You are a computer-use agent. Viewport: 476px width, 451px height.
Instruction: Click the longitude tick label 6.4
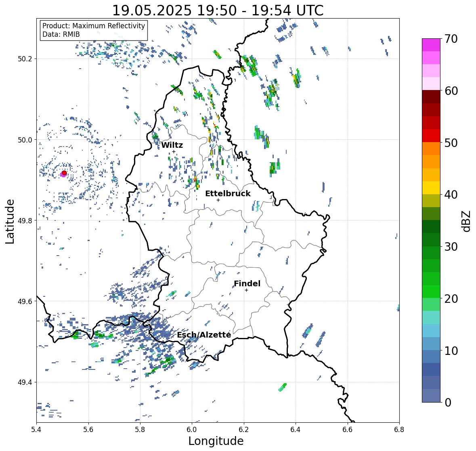click(296, 430)
